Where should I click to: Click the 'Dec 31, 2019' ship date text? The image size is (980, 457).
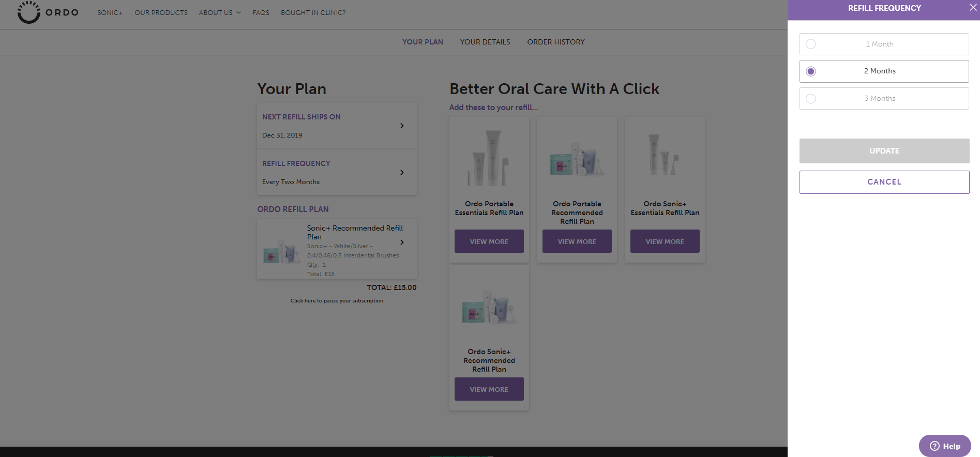pyautogui.click(x=282, y=135)
